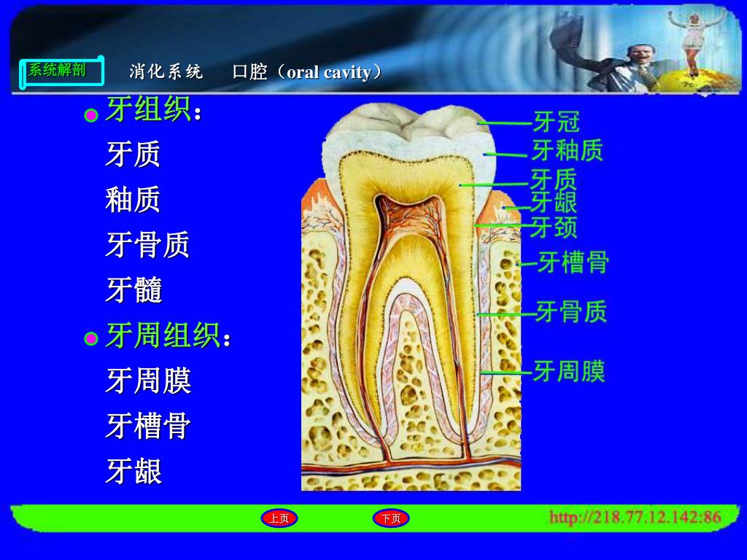Click 牙质 in the left list
Viewport: 747px width, 560px height.
pyautogui.click(x=133, y=154)
